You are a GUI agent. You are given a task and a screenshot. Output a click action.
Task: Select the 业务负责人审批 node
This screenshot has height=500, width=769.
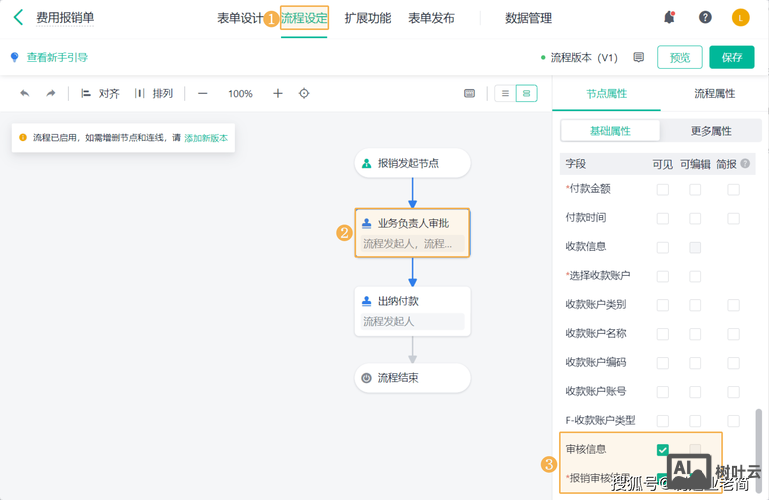(x=412, y=233)
